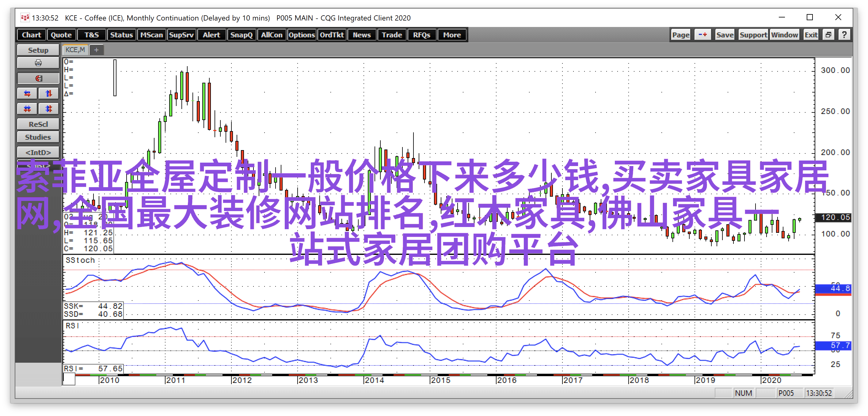868x416 pixels.
Task: Click the horizontal expand arrows icon
Action: click(x=27, y=94)
